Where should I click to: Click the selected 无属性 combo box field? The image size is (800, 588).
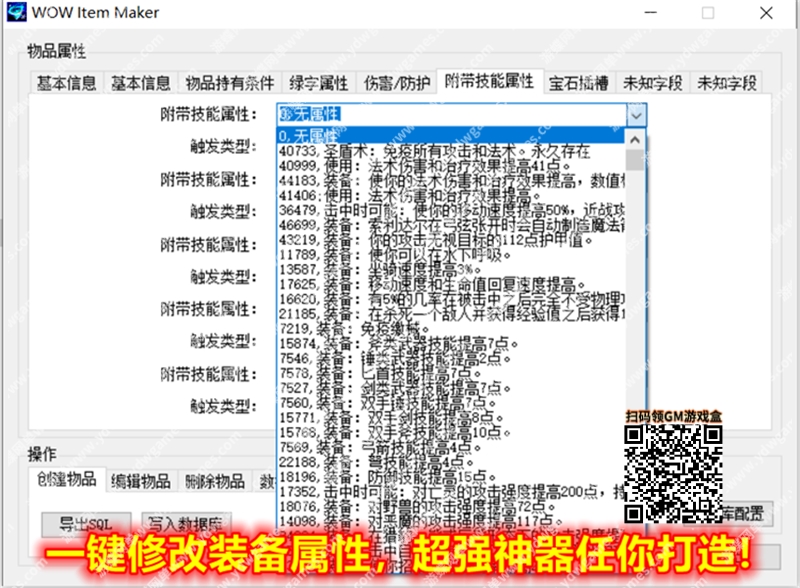coord(452,115)
